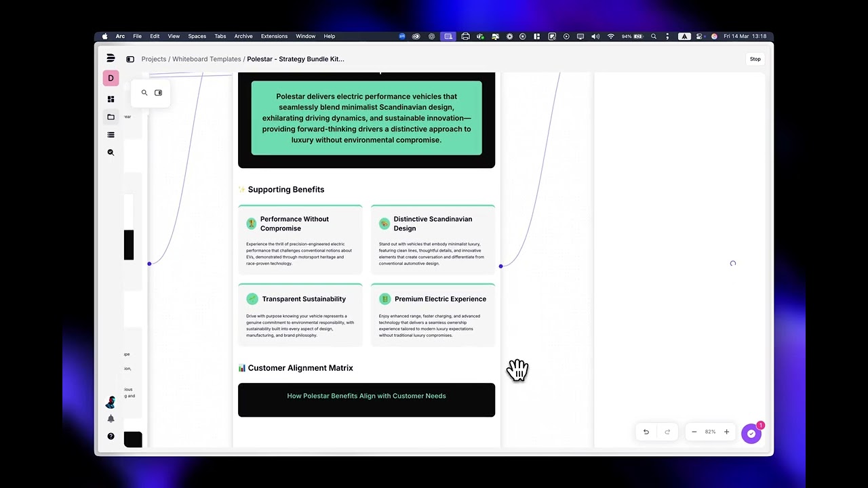Open the Help menu in menu bar

(x=329, y=36)
